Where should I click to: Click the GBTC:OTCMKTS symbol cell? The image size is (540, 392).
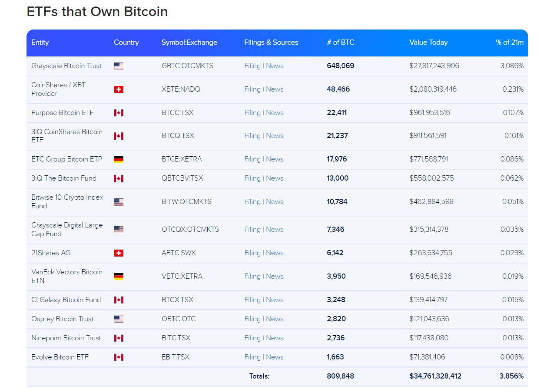[188, 66]
